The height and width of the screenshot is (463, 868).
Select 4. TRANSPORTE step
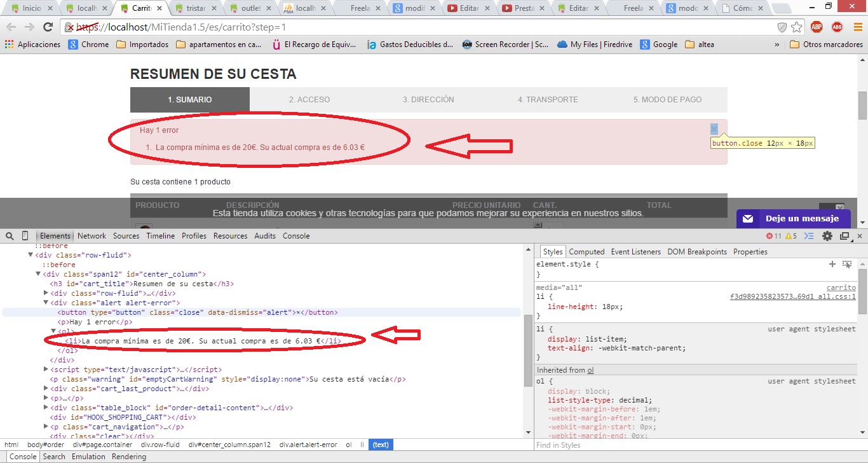coord(548,100)
